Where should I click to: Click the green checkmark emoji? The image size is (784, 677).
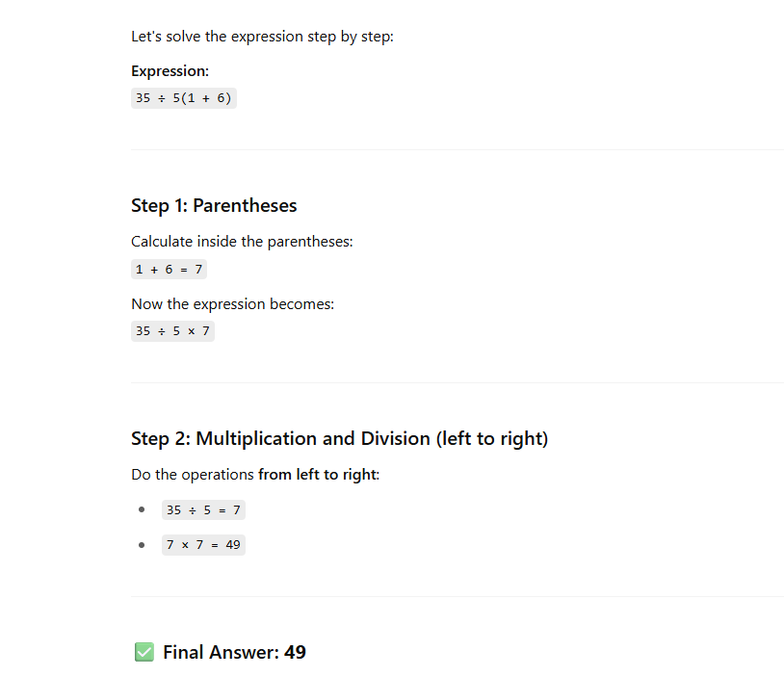(x=144, y=653)
